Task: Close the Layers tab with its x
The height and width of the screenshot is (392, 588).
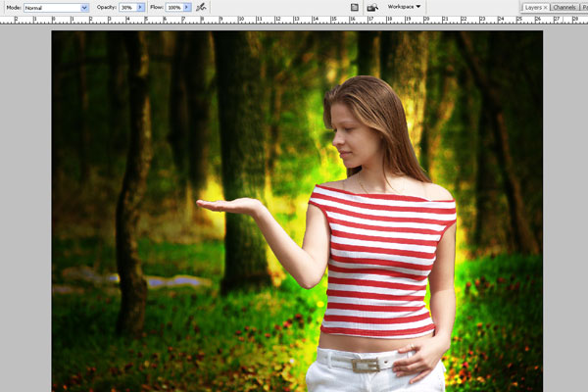Action: tap(545, 7)
